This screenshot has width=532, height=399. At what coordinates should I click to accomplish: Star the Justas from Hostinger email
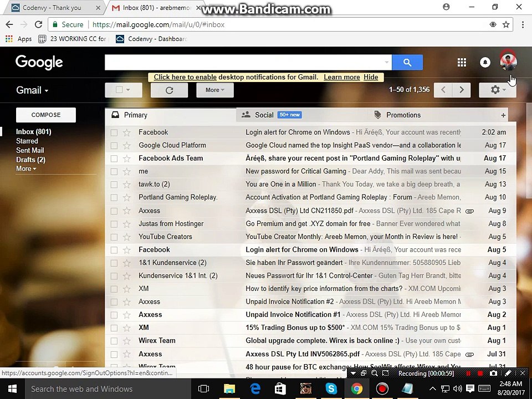126,224
